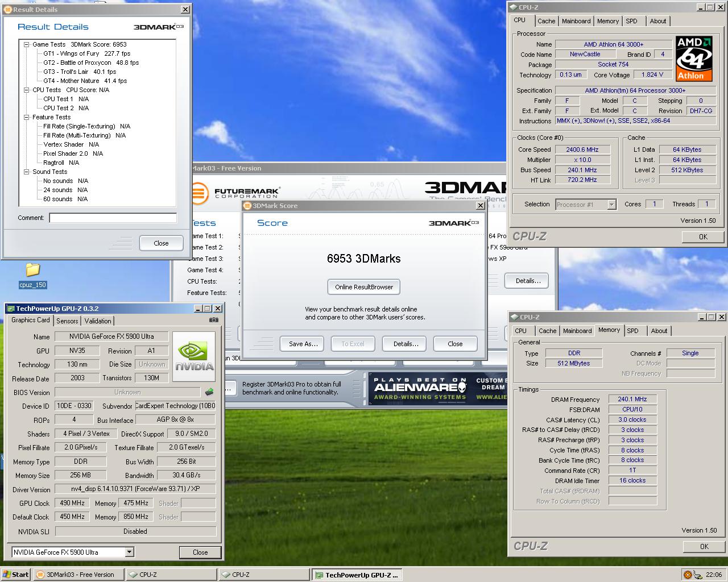Screen dimensions: 728x582
Task: Activate the second CPU-Z taskbar item
Action: coord(264,575)
